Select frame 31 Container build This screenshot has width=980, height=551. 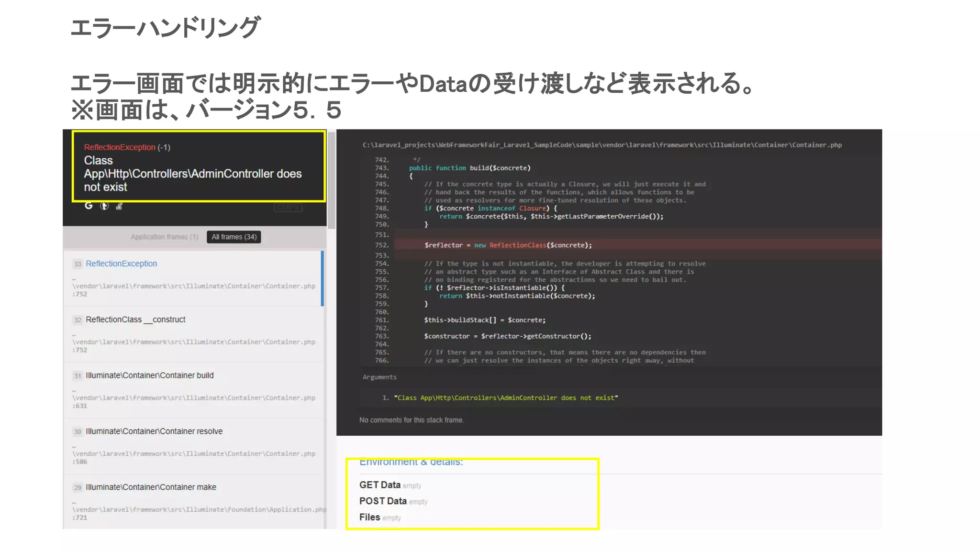193,390
